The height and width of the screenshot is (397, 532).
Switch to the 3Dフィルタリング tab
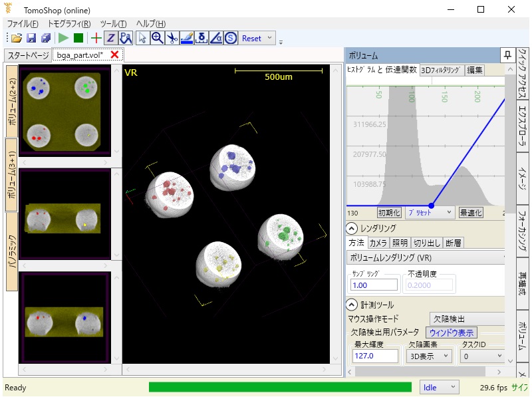(441, 70)
